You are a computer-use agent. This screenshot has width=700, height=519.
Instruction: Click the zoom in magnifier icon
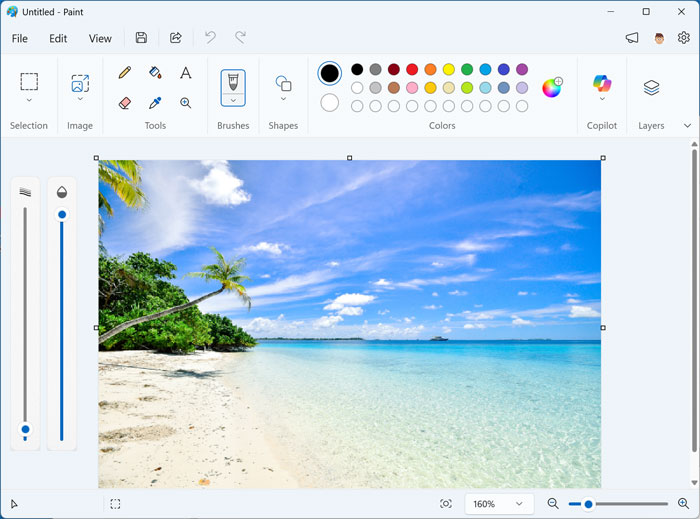tap(683, 503)
